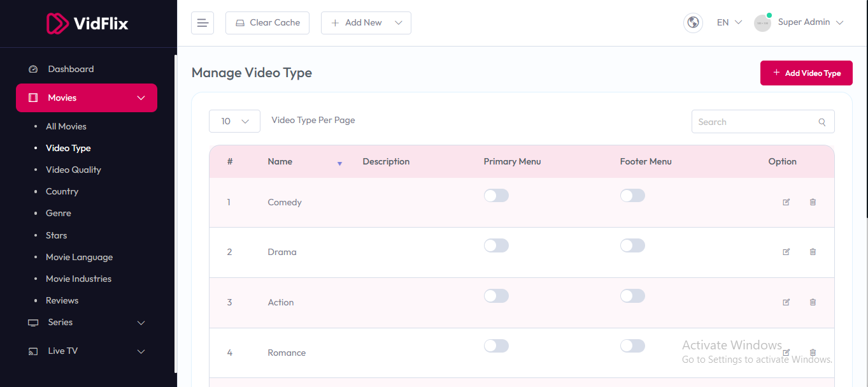Viewport: 868px width, 387px height.
Task: Delete the Action video type
Action: point(813,302)
